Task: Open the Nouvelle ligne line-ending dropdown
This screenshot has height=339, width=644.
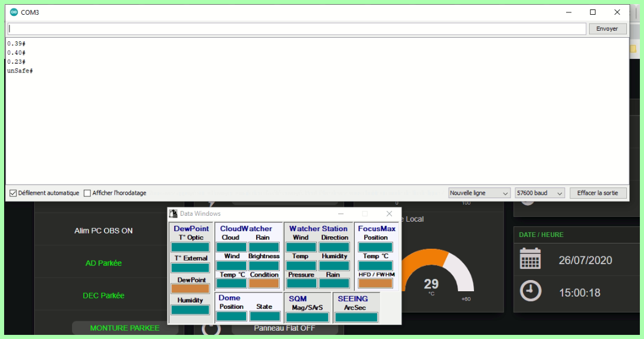Action: point(479,193)
